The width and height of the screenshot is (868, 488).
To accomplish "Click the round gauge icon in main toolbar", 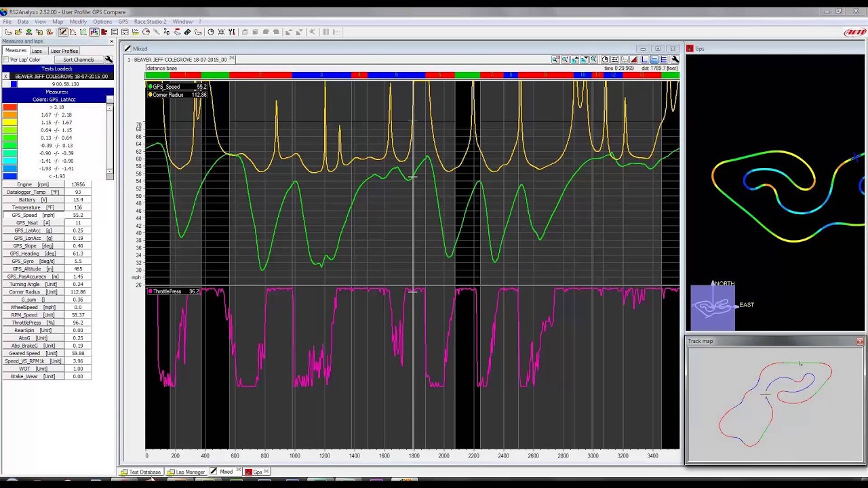I will click(x=146, y=32).
